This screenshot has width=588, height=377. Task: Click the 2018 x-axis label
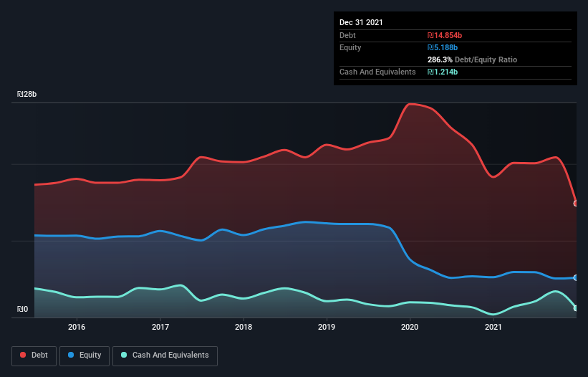click(x=244, y=327)
